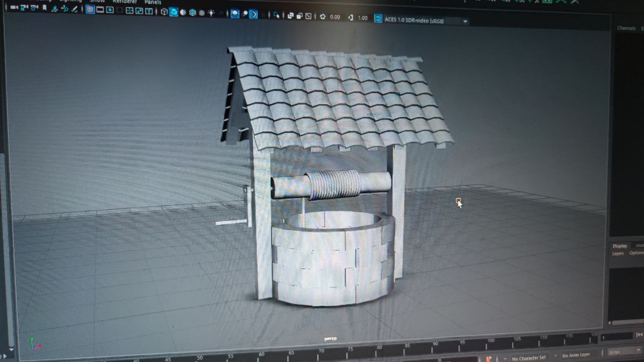Switch to wireframe display mode
Screen dimensions: 644x362
[x=164, y=12]
